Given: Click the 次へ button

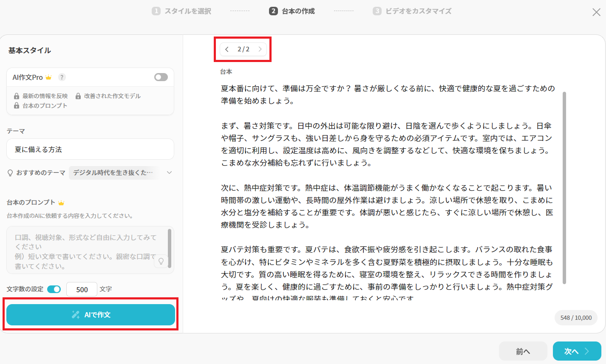Looking at the screenshot, I should [x=577, y=351].
